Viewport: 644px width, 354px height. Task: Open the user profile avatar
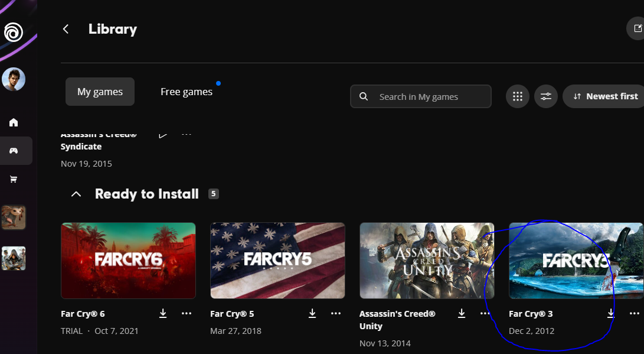pyautogui.click(x=14, y=79)
